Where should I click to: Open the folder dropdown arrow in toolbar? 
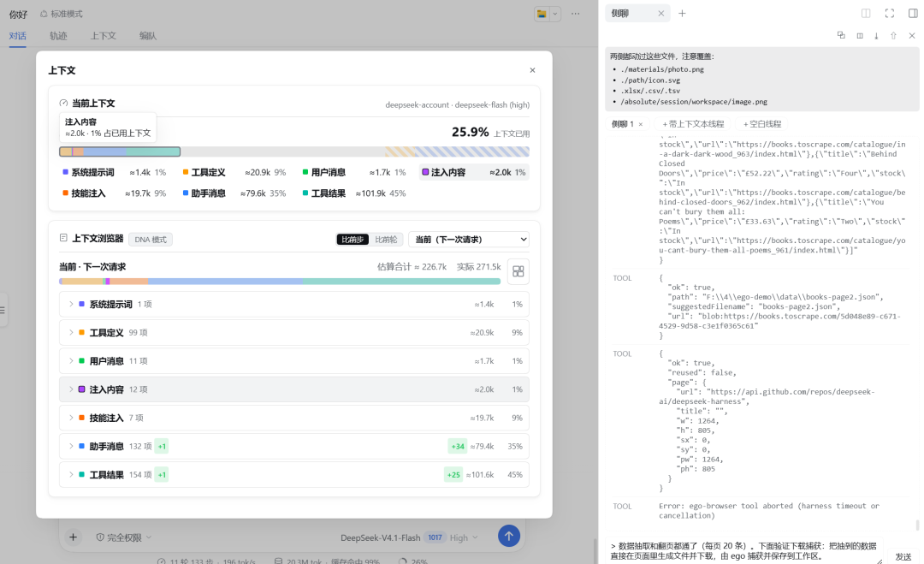click(555, 14)
